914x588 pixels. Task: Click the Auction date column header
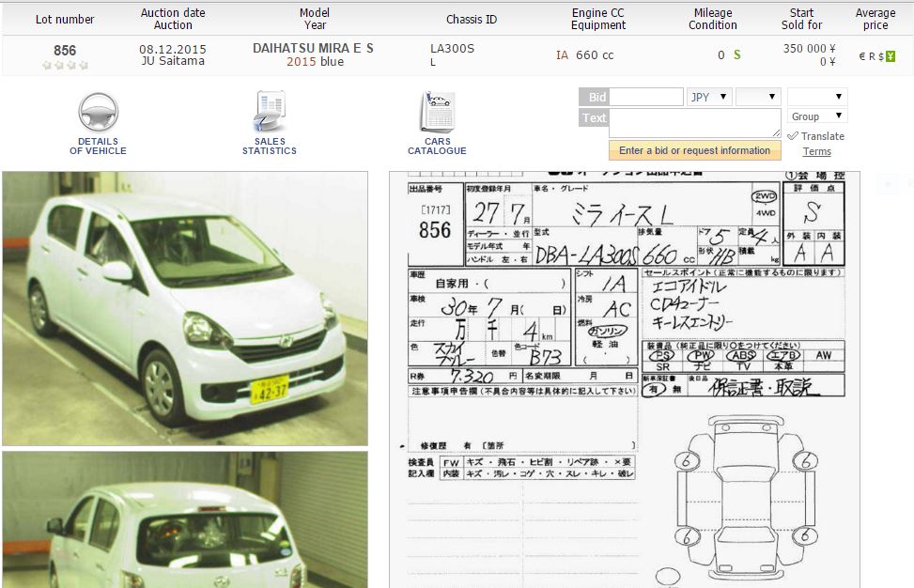[173, 19]
